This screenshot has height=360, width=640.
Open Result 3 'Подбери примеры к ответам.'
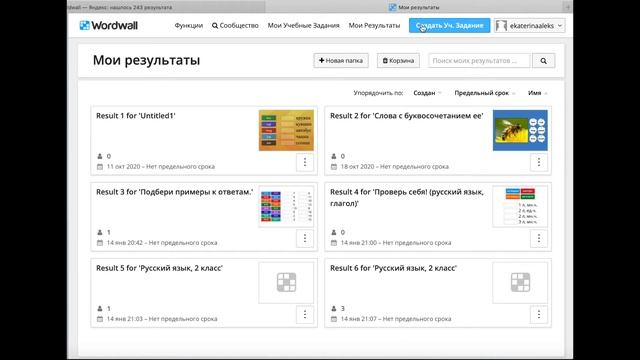(x=174, y=192)
